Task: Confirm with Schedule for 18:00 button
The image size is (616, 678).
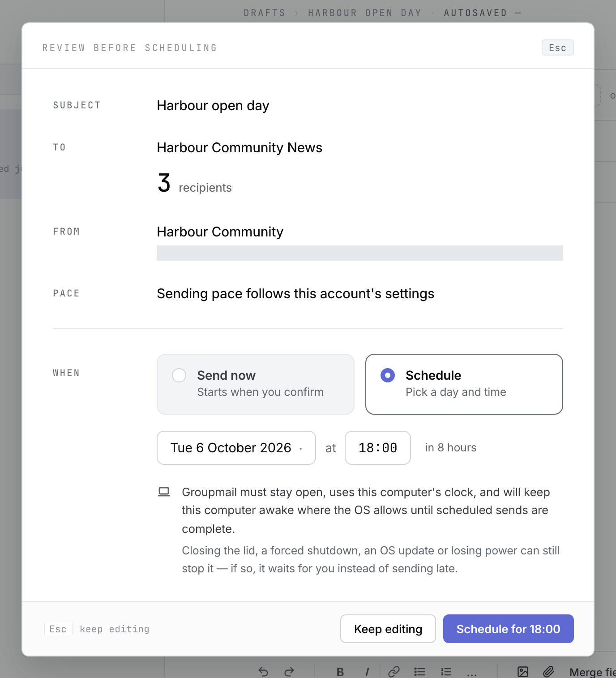Action: (x=509, y=629)
